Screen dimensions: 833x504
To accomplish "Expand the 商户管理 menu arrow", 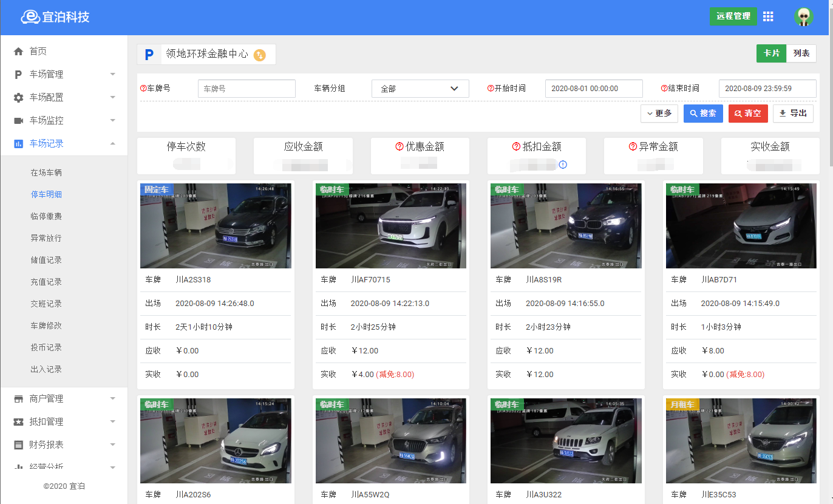I will point(112,398).
